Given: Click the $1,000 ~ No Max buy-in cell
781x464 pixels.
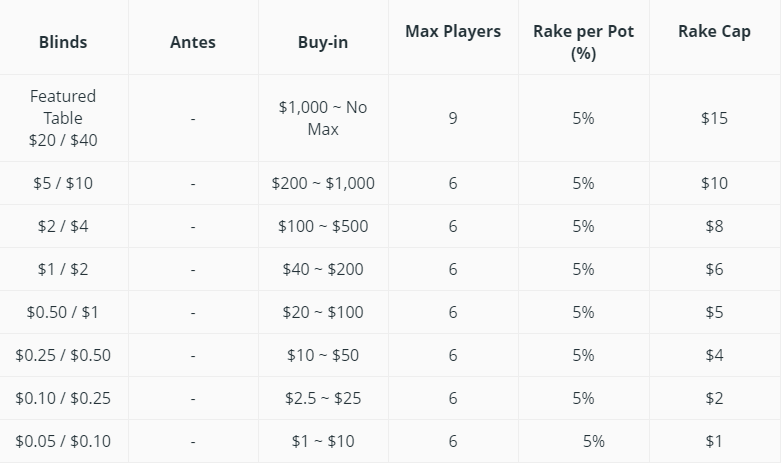Looking at the screenshot, I should tap(323, 118).
